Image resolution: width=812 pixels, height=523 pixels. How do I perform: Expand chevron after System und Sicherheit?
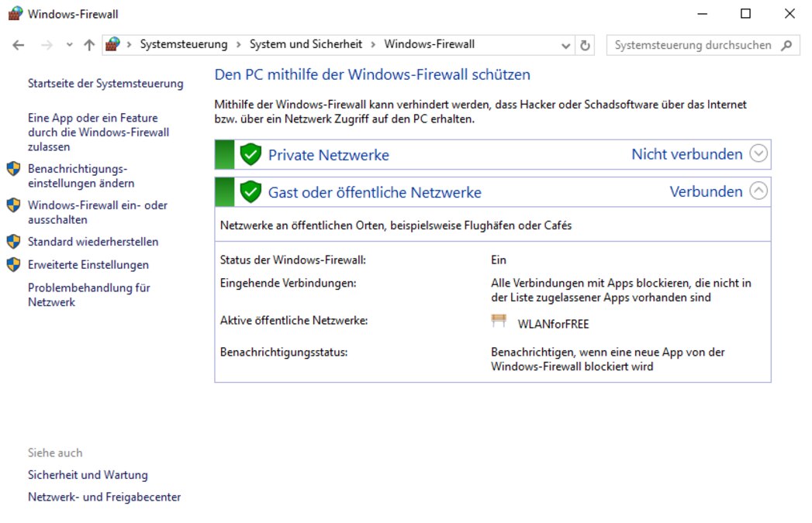pyautogui.click(x=373, y=45)
